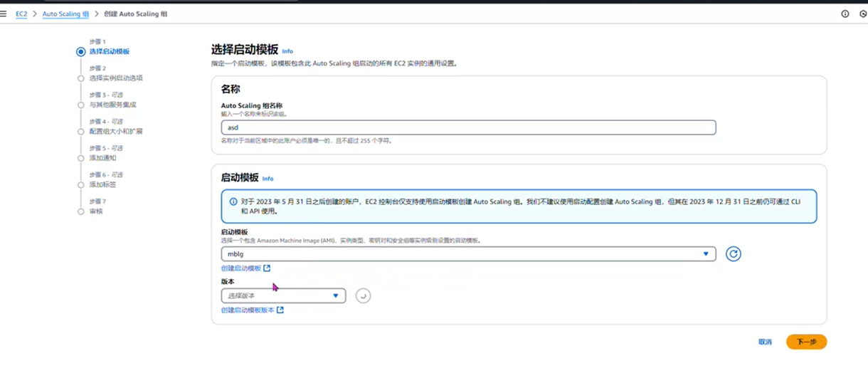Click the orange 下一步 button
Image resolution: width=868 pixels, height=378 pixels.
[x=806, y=342]
